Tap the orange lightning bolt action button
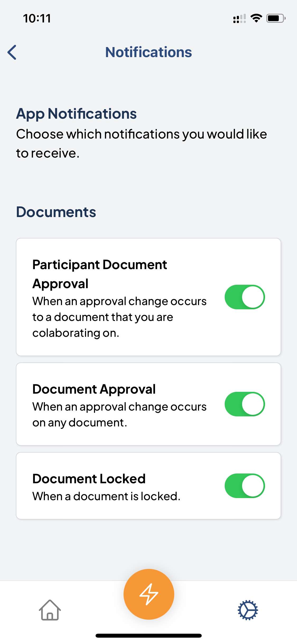Viewport: 297px width, 644px height. tap(149, 594)
